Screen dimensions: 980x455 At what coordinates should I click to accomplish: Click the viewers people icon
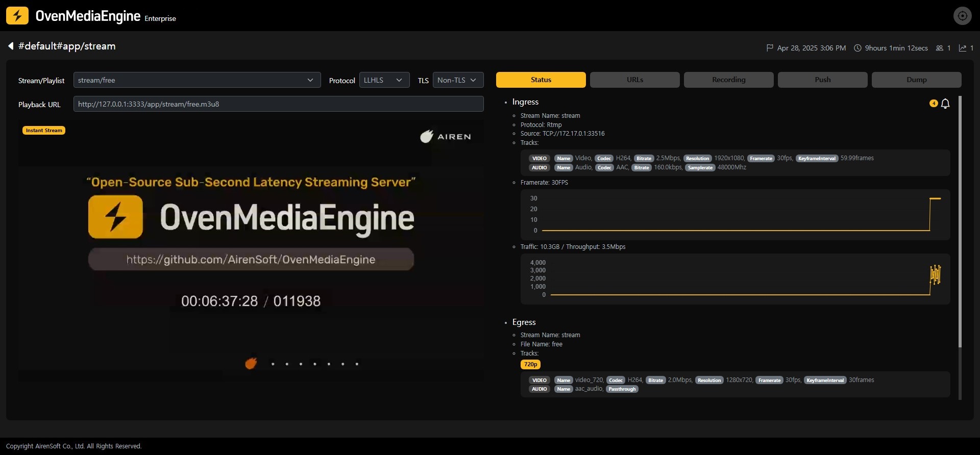coord(940,48)
